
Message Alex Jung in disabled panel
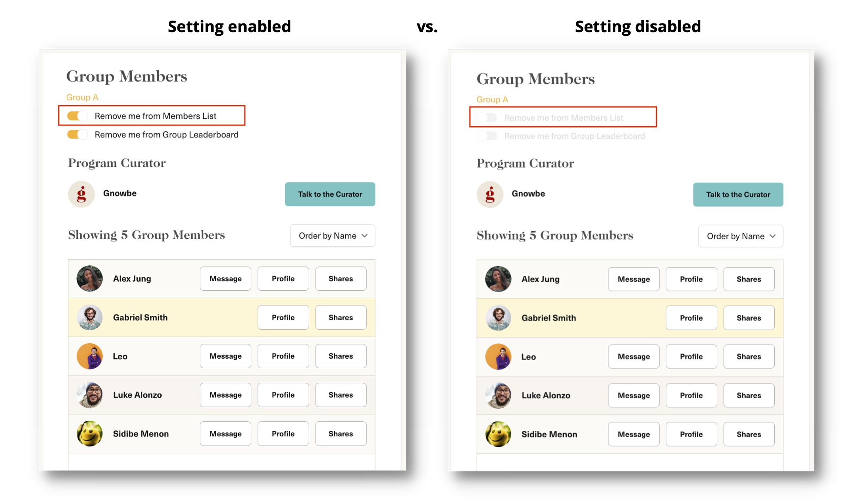tap(634, 279)
